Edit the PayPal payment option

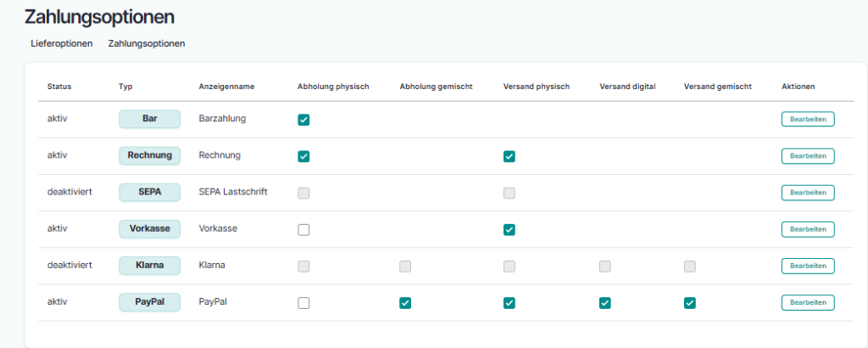807,302
